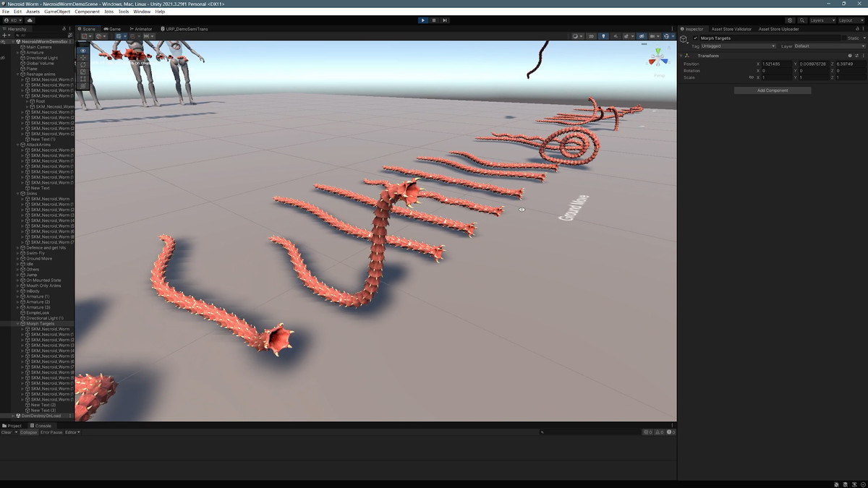This screenshot has height=488, width=868.
Task: Enable the Static checkbox in the Inspector
Action: tap(845, 38)
